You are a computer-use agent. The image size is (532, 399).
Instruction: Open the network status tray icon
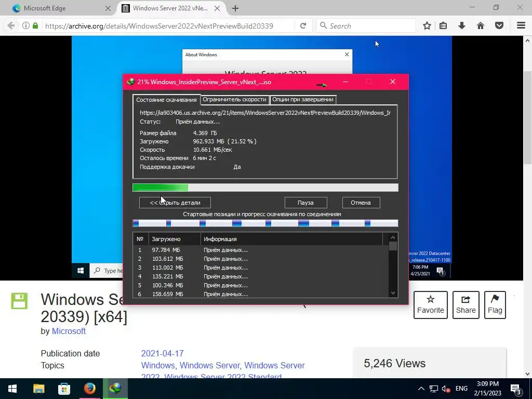434,389
